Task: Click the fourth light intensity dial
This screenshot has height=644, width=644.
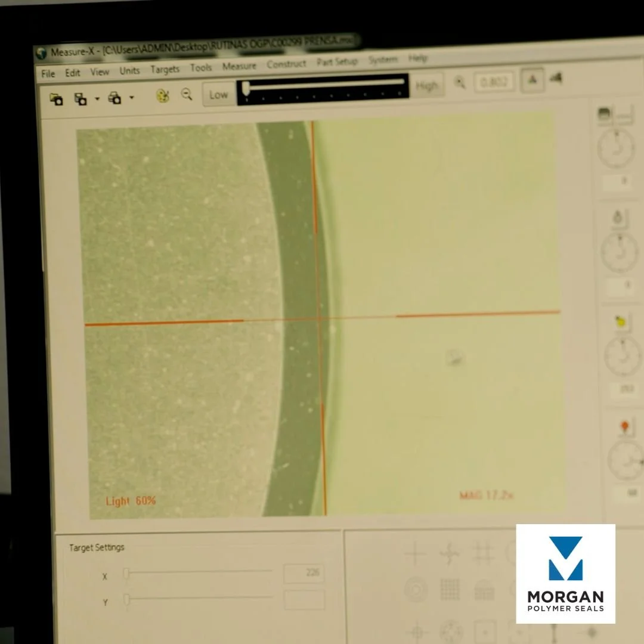Action: coord(626,461)
